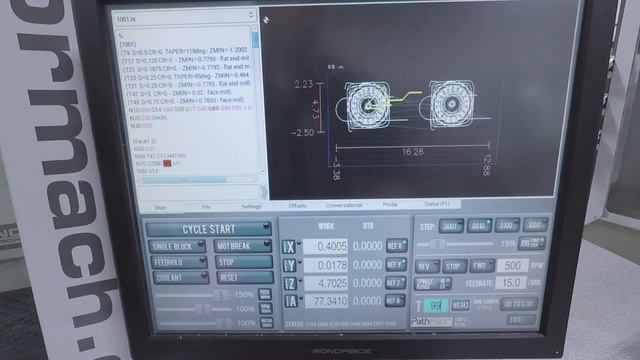Click the right part in toolpath preview

tap(451, 104)
